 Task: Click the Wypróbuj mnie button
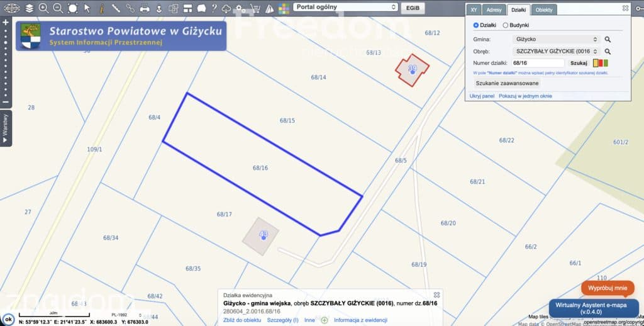tap(608, 288)
